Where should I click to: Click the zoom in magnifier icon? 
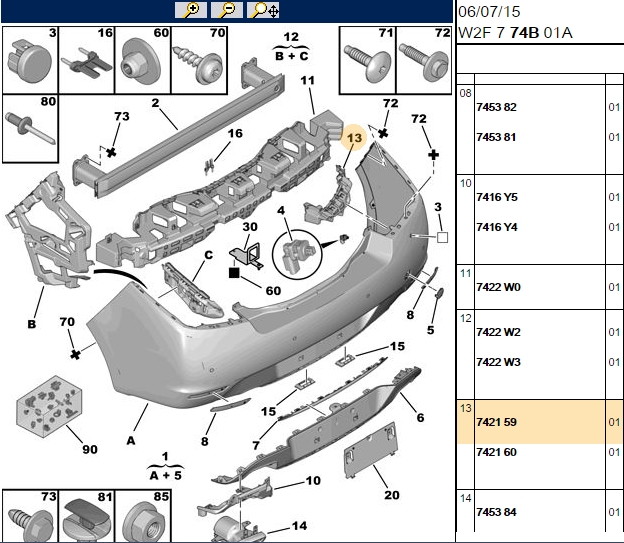tap(191, 10)
